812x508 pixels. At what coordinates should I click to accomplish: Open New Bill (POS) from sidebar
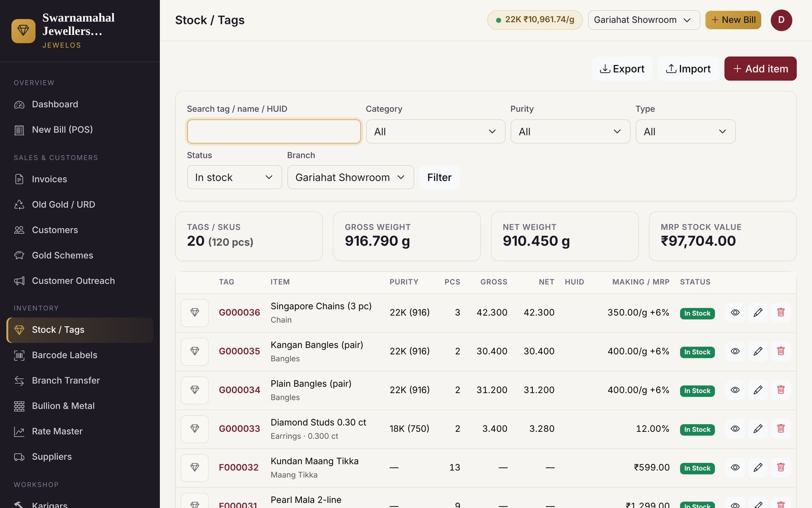pos(80,130)
